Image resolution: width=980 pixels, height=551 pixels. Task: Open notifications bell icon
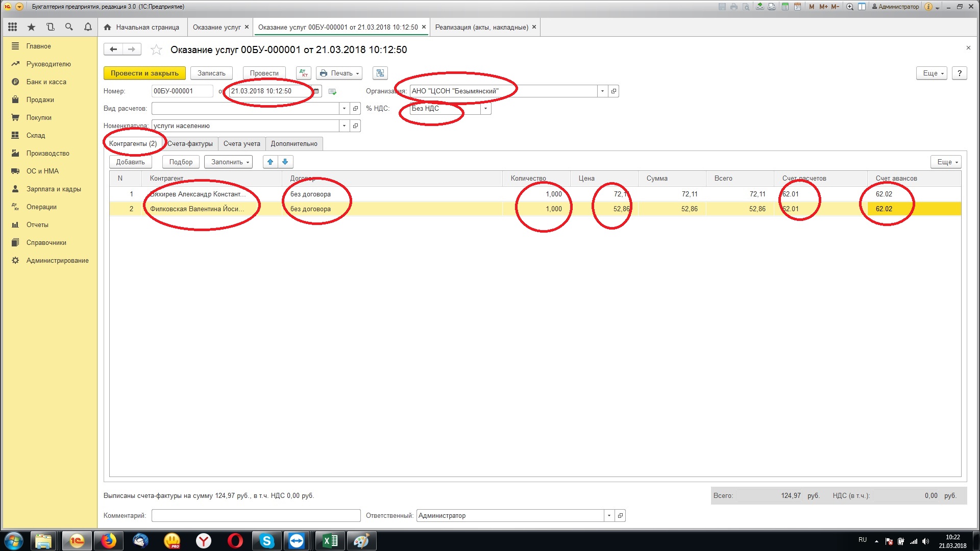(88, 27)
